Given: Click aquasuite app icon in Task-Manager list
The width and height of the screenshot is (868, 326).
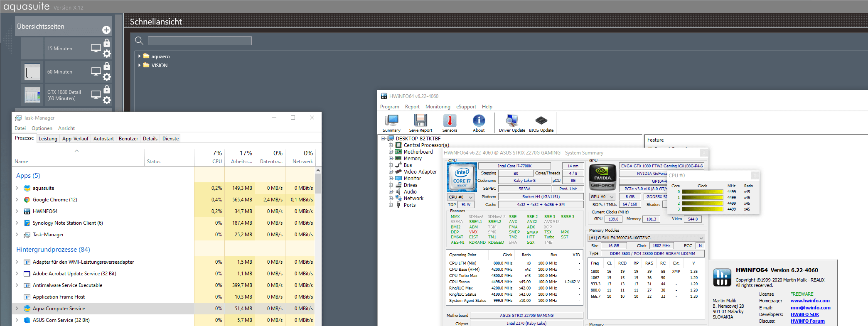Looking at the screenshot, I should (27, 188).
